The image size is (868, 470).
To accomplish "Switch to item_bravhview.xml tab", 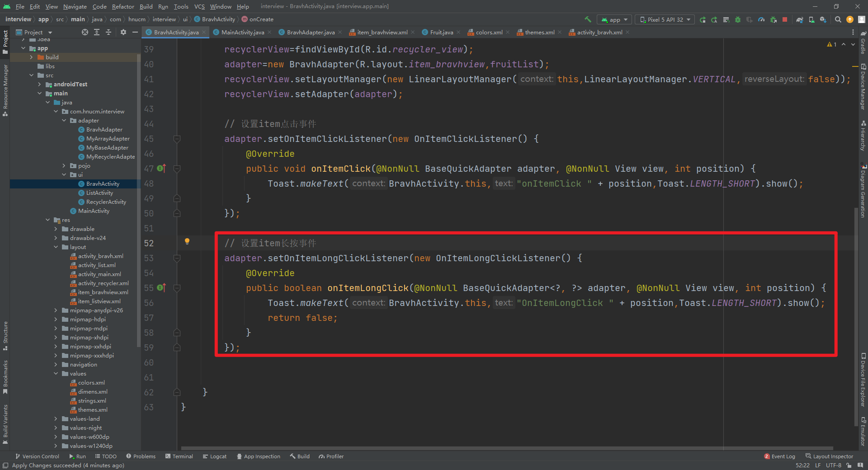I will 382,32.
